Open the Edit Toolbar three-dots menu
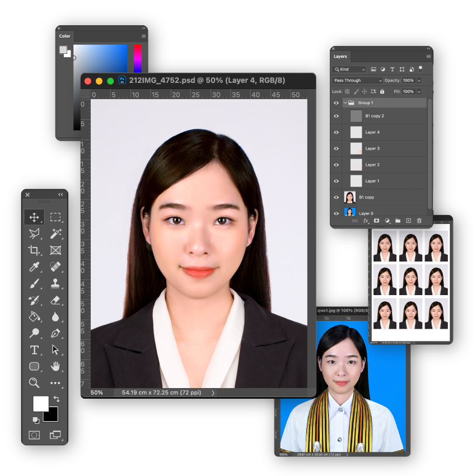The height and width of the screenshot is (476, 476). point(55,383)
